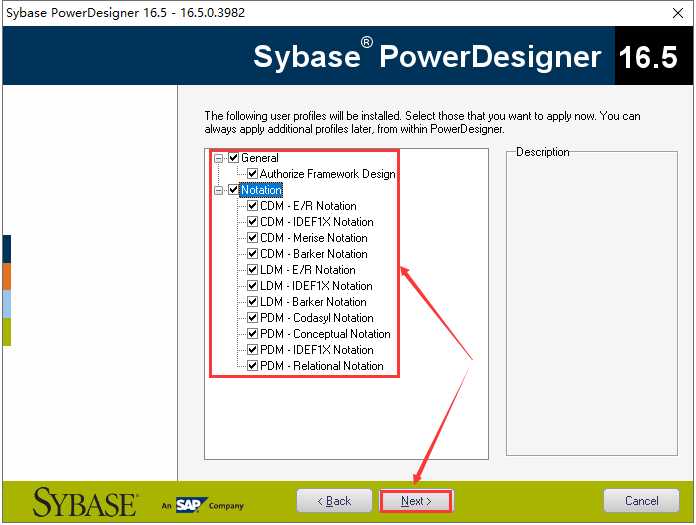Screen dimensions: 696x525
Task: Proceed with the Next button
Action: pos(416,501)
